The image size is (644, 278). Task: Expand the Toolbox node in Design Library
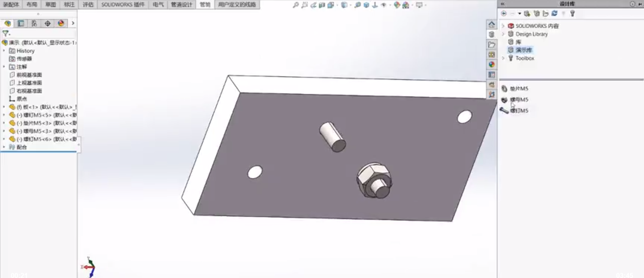pyautogui.click(x=503, y=58)
